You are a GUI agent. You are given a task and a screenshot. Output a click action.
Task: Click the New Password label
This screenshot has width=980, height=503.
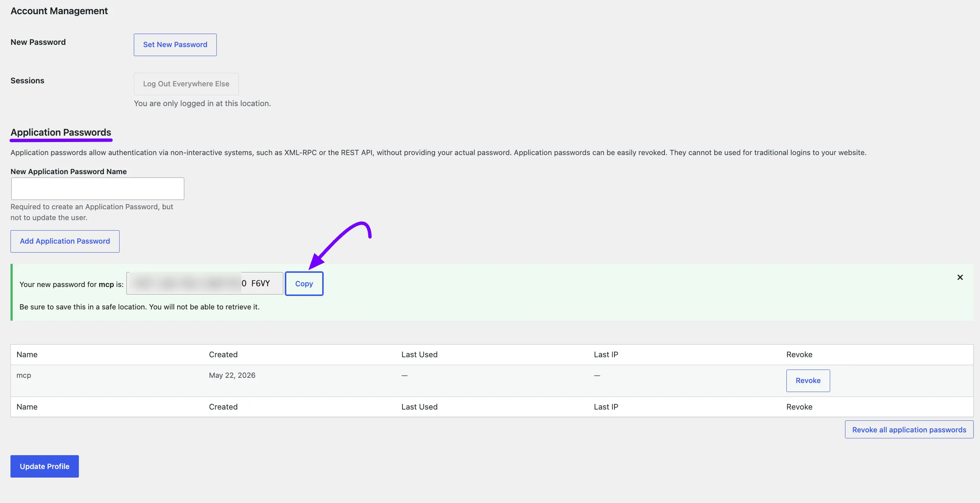38,42
